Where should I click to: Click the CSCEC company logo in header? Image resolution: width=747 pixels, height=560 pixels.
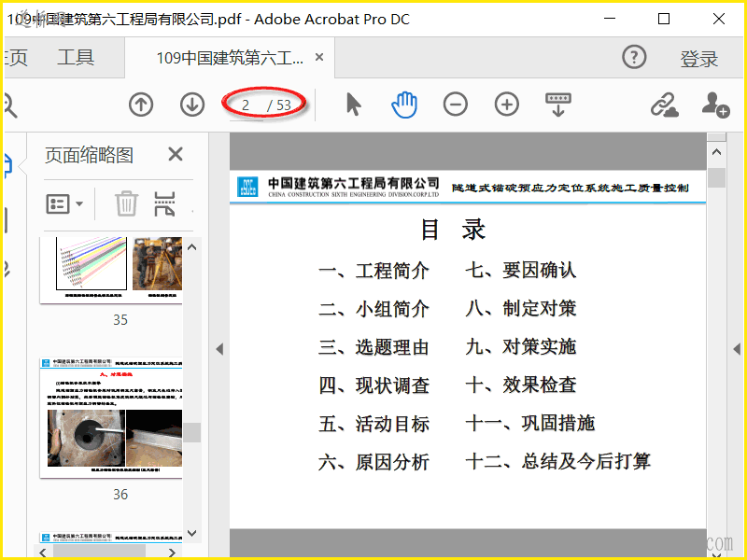click(x=247, y=187)
